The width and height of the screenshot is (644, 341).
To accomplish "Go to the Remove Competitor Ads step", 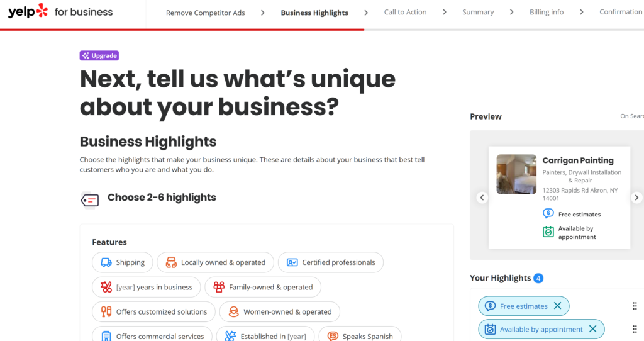I will 206,13.
